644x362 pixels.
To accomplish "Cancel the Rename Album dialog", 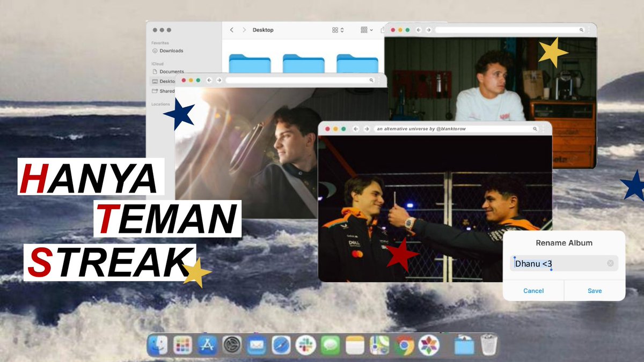I will pos(533,291).
